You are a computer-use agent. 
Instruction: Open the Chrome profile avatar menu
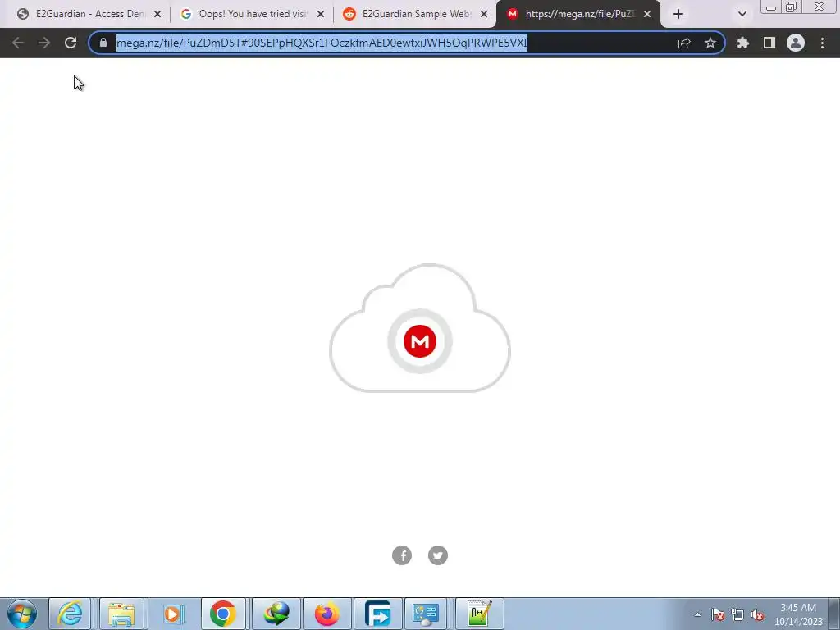click(796, 43)
